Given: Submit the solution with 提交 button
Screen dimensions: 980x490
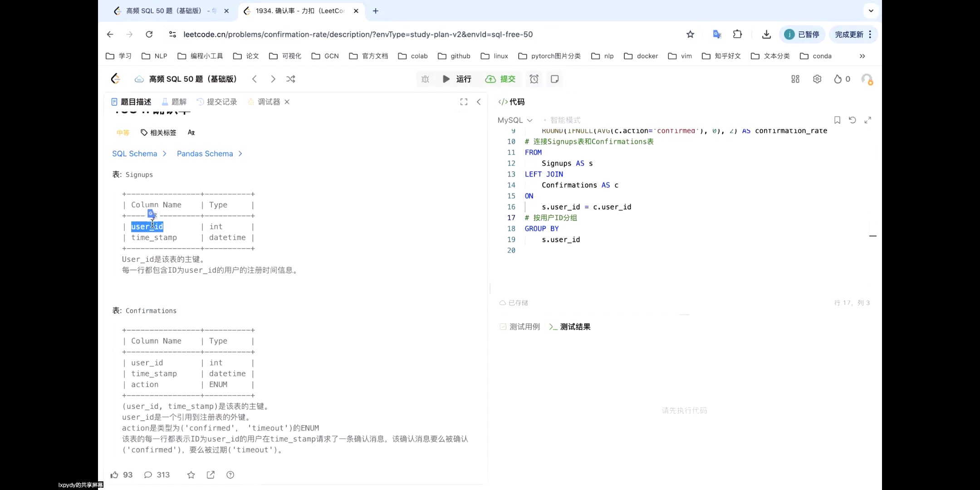Looking at the screenshot, I should pyautogui.click(x=500, y=78).
